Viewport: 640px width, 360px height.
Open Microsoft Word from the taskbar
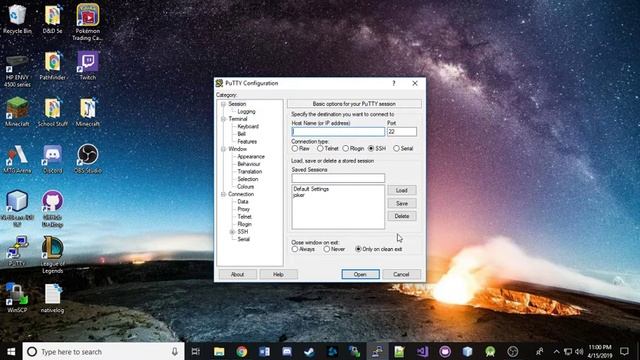pos(264,351)
